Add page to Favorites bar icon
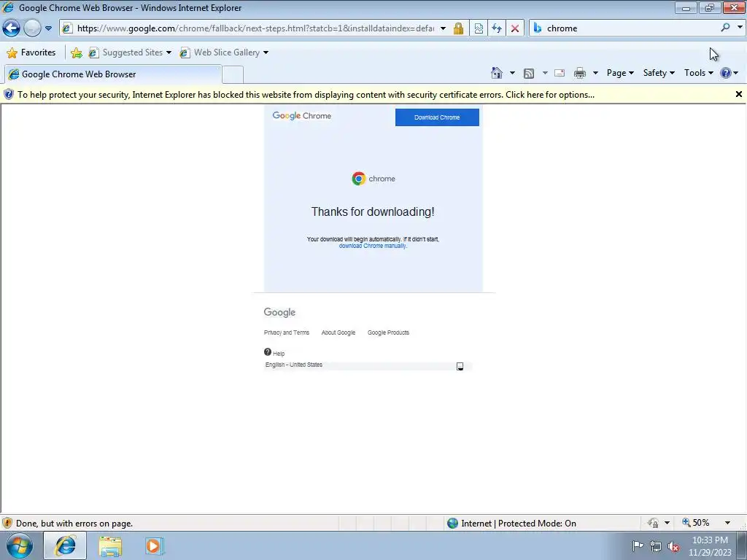 tap(76, 52)
